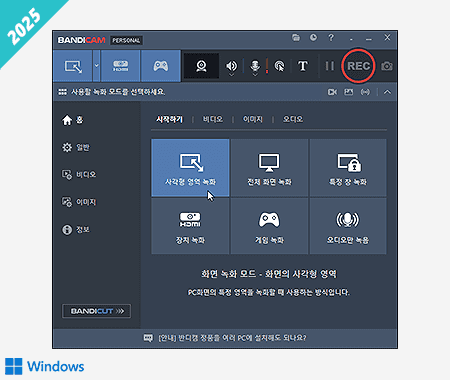Toggle speaker sound recording icon

click(231, 66)
